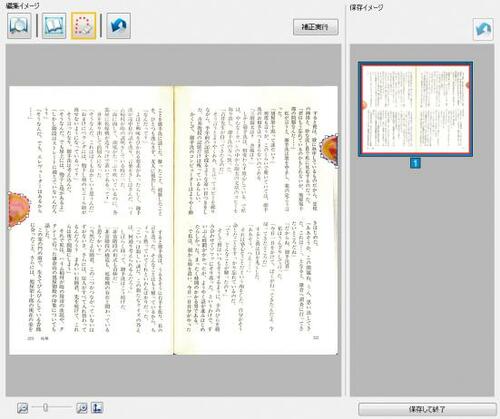500x419 pixels.
Task: Select the page split tool icon
Action: click(x=54, y=26)
